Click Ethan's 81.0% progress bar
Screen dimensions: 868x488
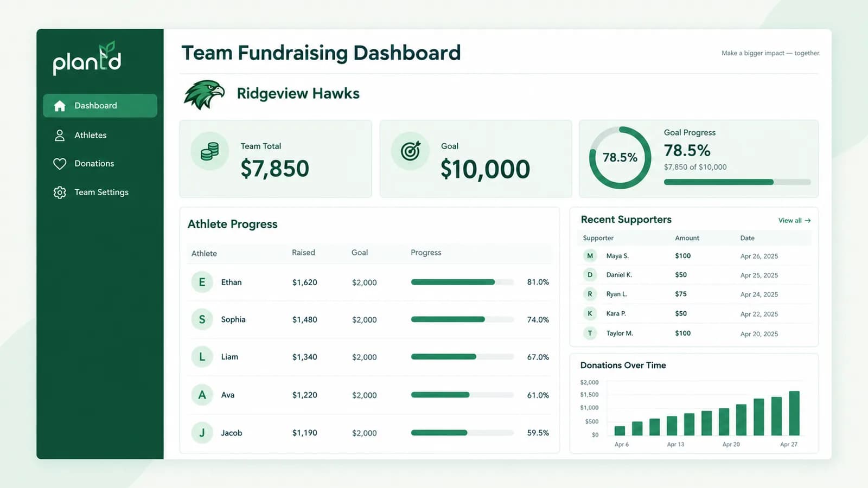pos(462,282)
